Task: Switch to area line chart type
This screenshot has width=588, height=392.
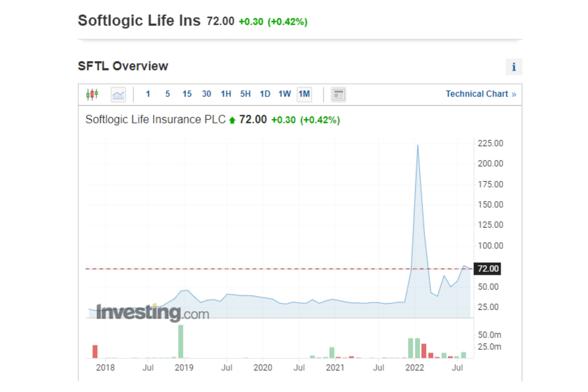Action: point(118,94)
